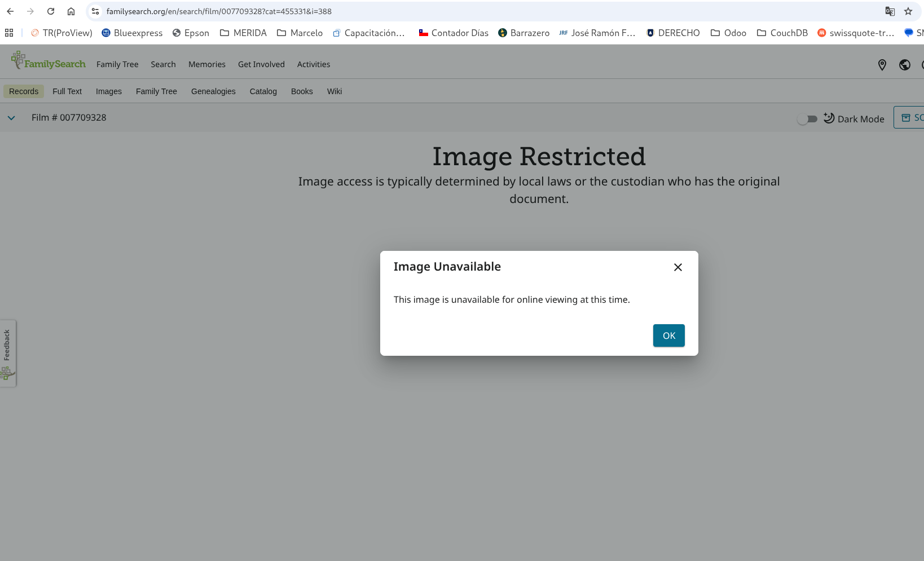Toggle Dark Mode switch
924x561 pixels.
click(807, 119)
